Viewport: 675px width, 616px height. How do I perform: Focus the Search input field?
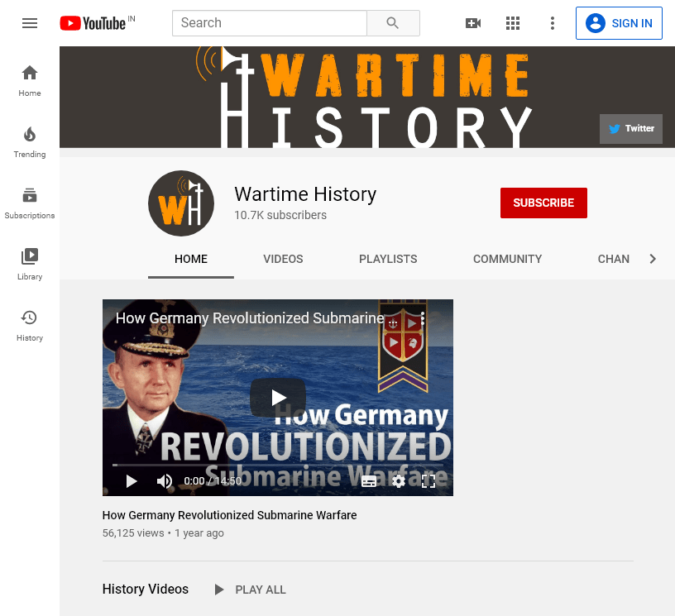[x=270, y=23]
